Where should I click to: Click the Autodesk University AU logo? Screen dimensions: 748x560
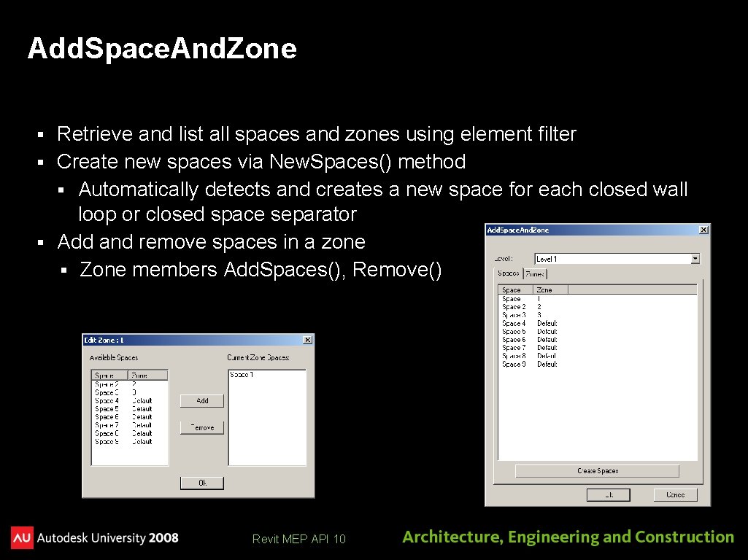[x=23, y=537]
